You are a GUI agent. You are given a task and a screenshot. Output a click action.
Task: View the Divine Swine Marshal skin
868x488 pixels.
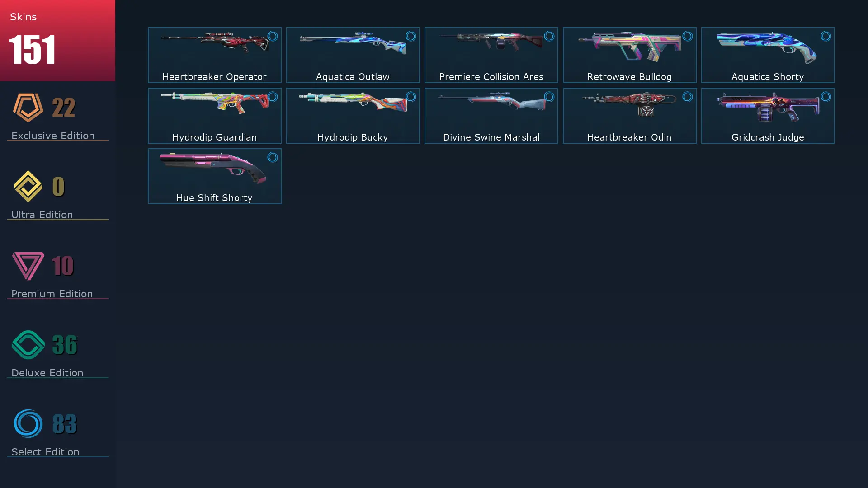(491, 116)
